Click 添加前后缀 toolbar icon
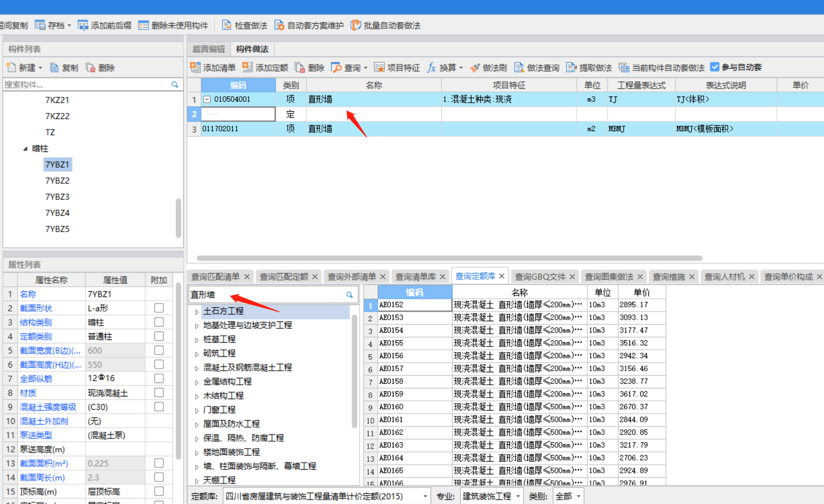The width and height of the screenshot is (824, 504). [83, 25]
